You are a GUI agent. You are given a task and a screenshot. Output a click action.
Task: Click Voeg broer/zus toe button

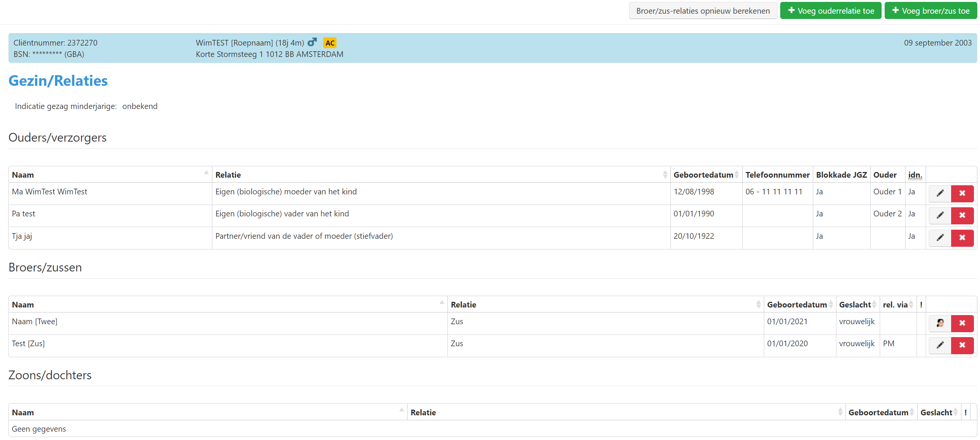tap(930, 11)
